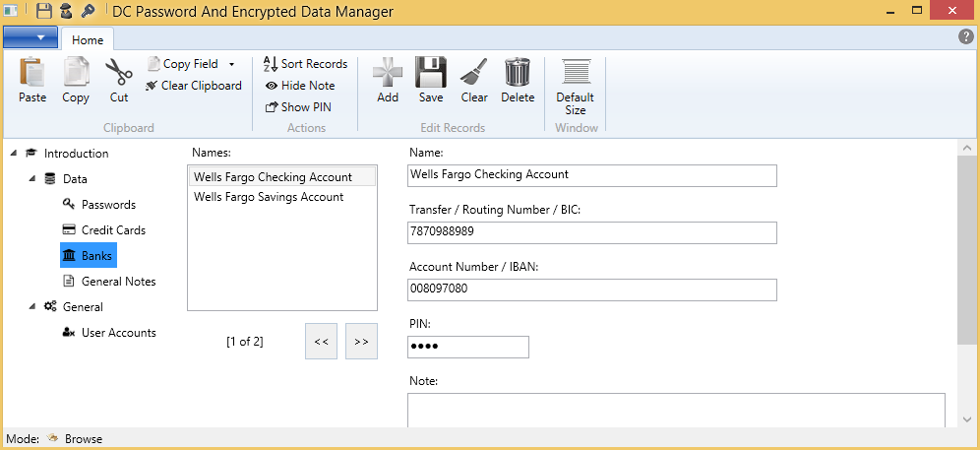Select the General tree item

pyautogui.click(x=83, y=307)
